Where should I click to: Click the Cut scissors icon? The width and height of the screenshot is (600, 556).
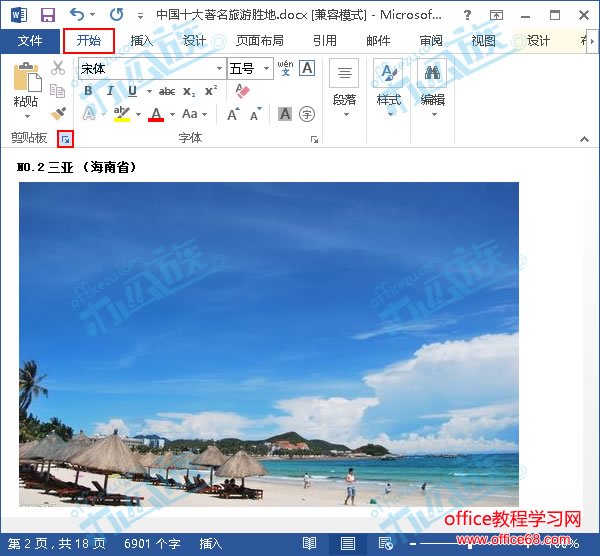(x=58, y=68)
